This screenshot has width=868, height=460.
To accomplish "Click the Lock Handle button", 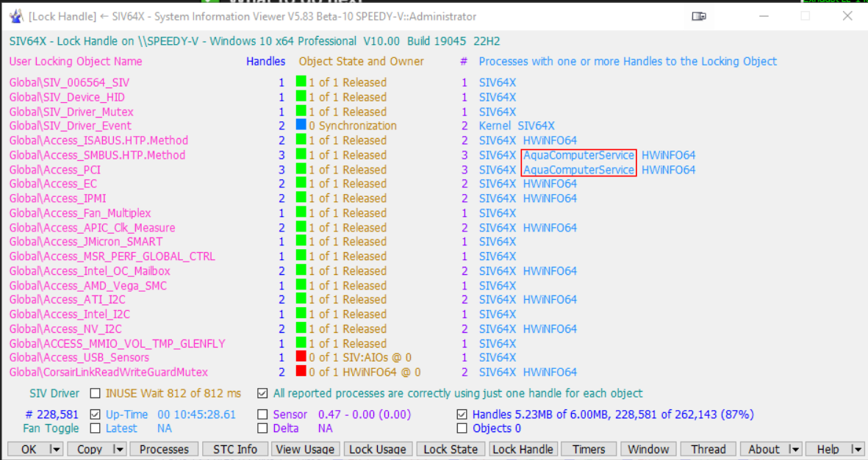I will coord(523,450).
